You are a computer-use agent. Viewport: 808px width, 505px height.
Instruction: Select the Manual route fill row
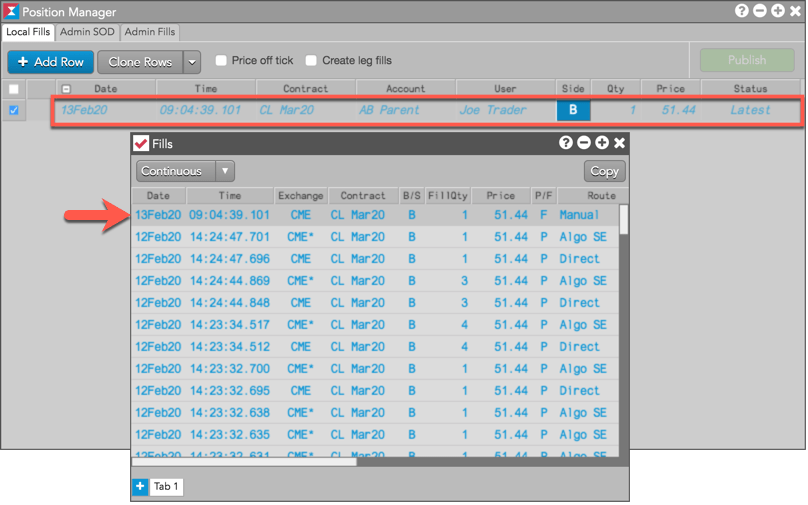(375, 215)
